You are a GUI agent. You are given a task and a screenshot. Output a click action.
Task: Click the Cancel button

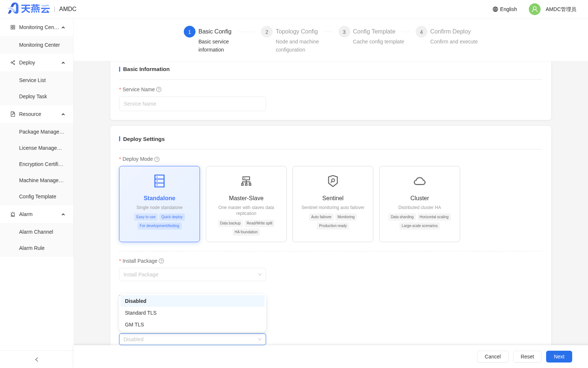pos(493,357)
